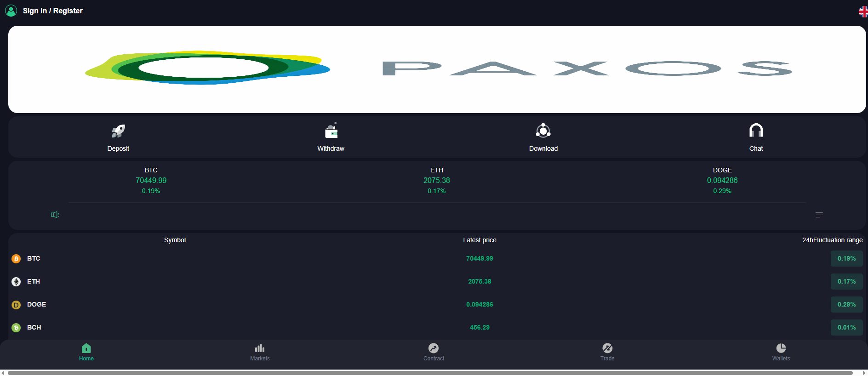Click DOGE latest price 0.094286 in table
Viewport: 868px width, 376px height.
(480, 304)
